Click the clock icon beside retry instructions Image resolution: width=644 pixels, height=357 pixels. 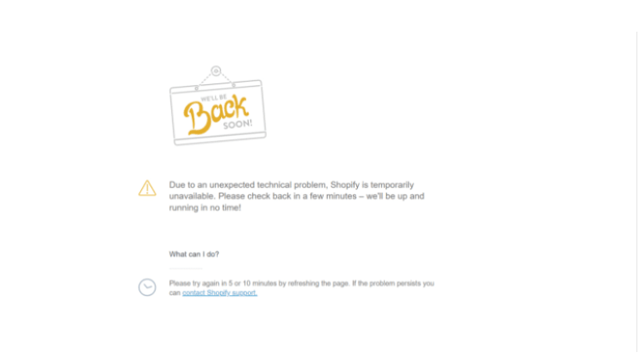(147, 287)
